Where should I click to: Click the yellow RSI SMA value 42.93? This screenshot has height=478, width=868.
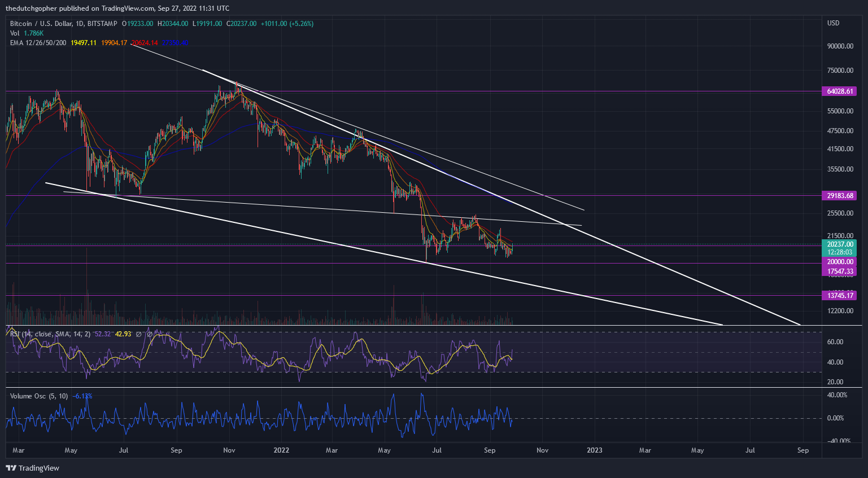pos(123,334)
